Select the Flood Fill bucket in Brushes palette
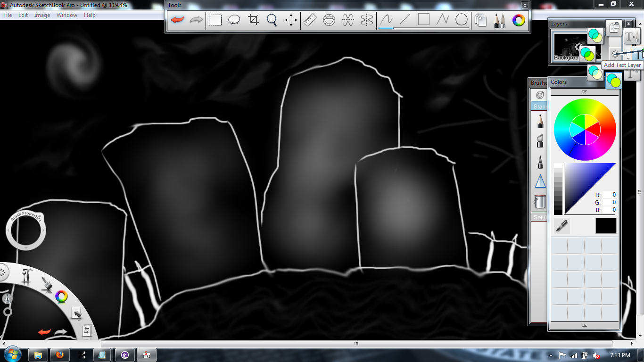This screenshot has height=362, width=644. tap(540, 202)
